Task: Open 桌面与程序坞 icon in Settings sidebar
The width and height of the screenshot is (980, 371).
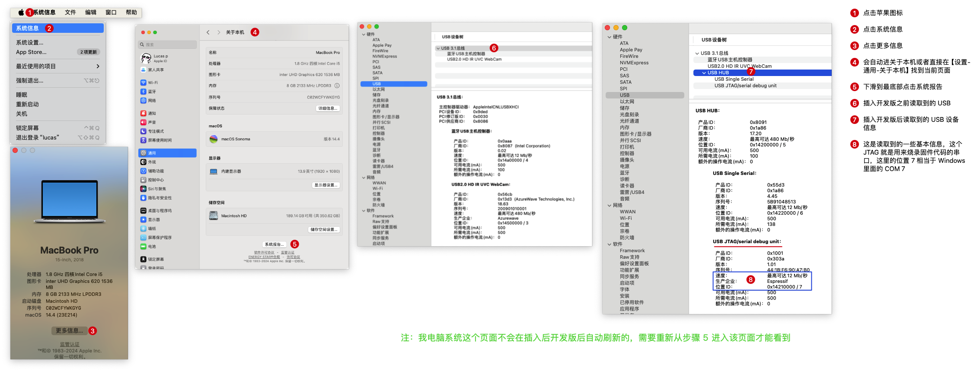Action: [143, 211]
